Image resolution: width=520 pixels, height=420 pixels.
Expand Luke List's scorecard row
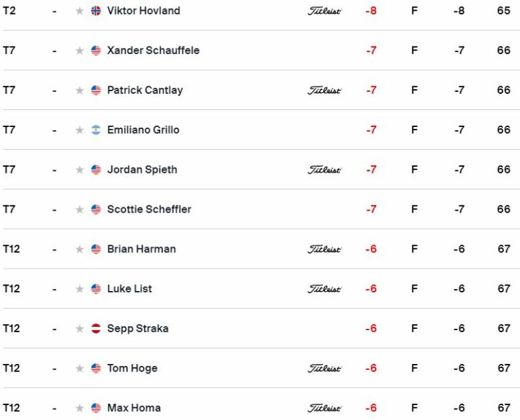(260, 289)
